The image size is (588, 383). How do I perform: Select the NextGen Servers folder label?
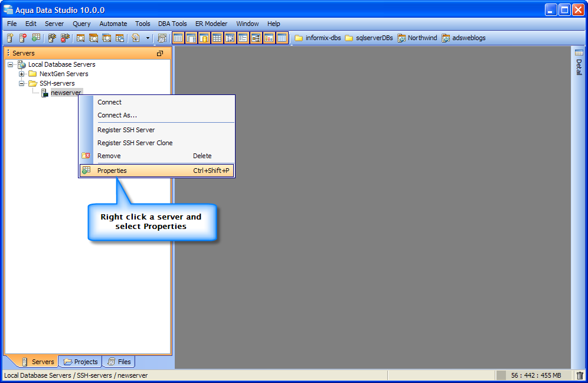pyautogui.click(x=64, y=74)
